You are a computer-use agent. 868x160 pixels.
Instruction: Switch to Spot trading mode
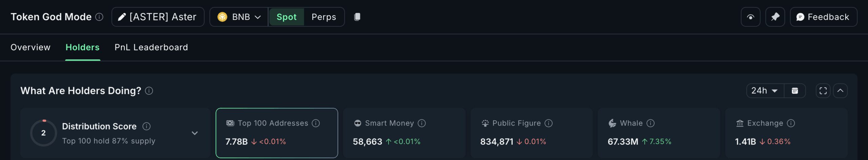coord(287,17)
